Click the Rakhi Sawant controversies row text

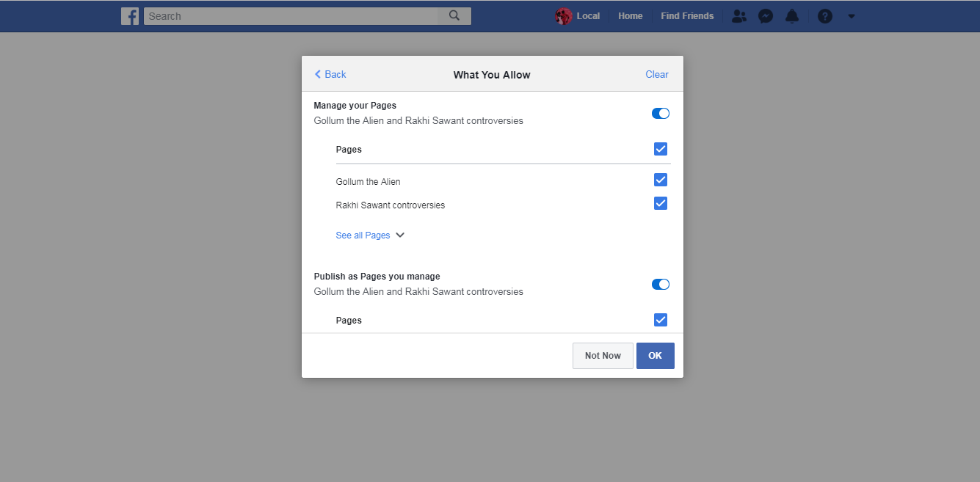pos(391,205)
